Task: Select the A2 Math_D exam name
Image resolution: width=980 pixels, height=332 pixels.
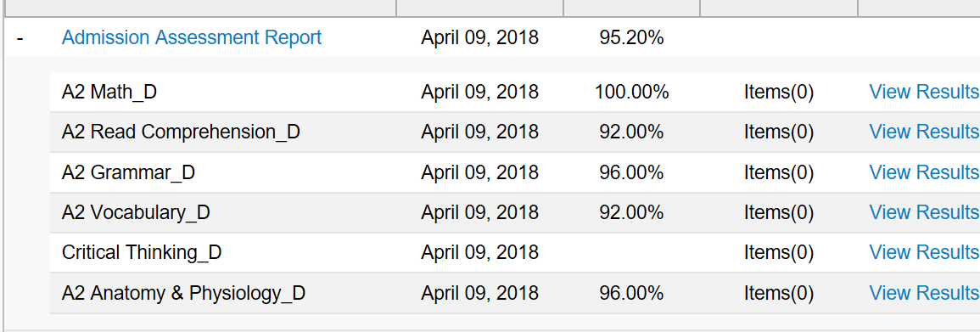Action: (x=109, y=93)
